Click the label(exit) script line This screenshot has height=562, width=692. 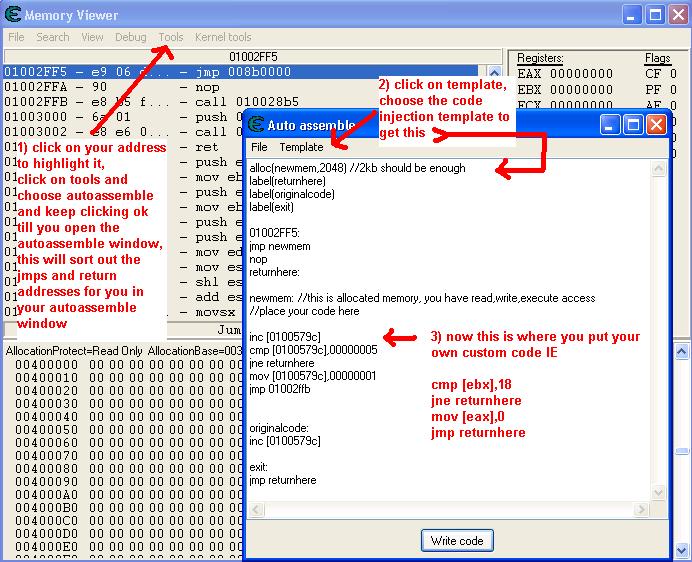point(271,207)
